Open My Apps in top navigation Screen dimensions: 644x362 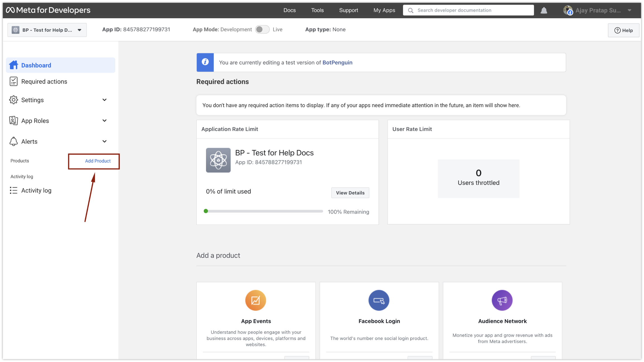click(x=384, y=10)
